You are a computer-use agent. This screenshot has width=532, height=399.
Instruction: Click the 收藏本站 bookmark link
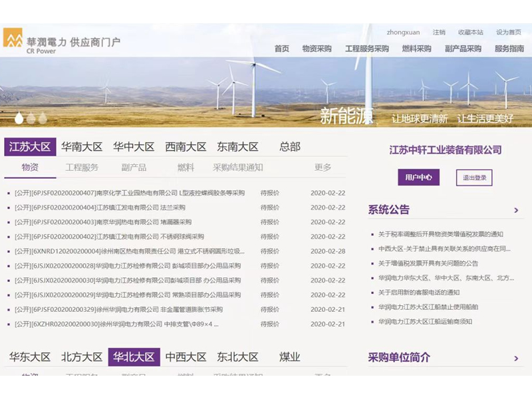(471, 32)
